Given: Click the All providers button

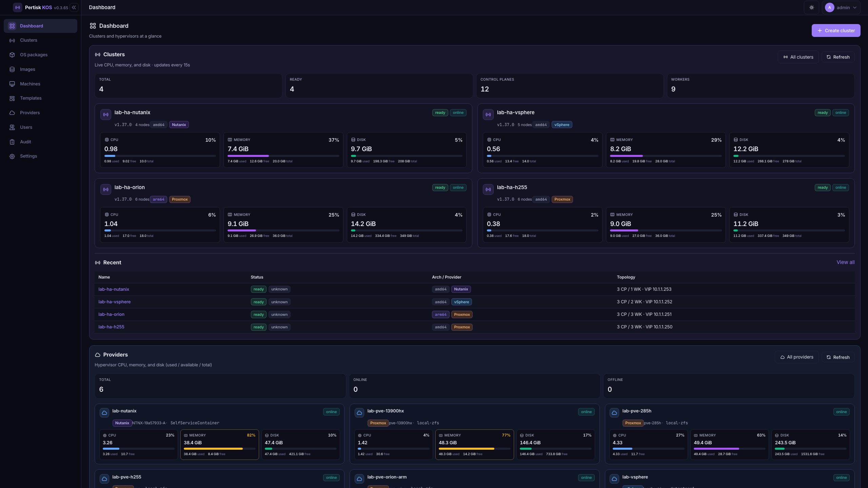Looking at the screenshot, I should coord(796,357).
